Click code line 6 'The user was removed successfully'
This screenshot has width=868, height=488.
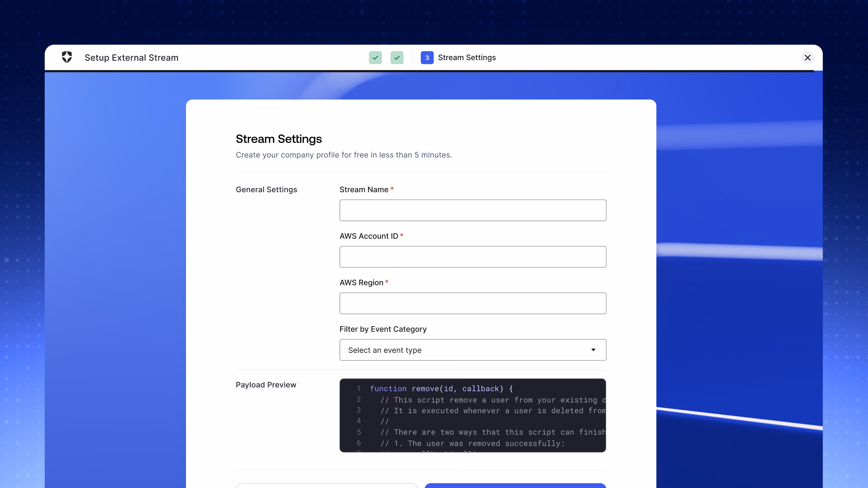(472, 443)
